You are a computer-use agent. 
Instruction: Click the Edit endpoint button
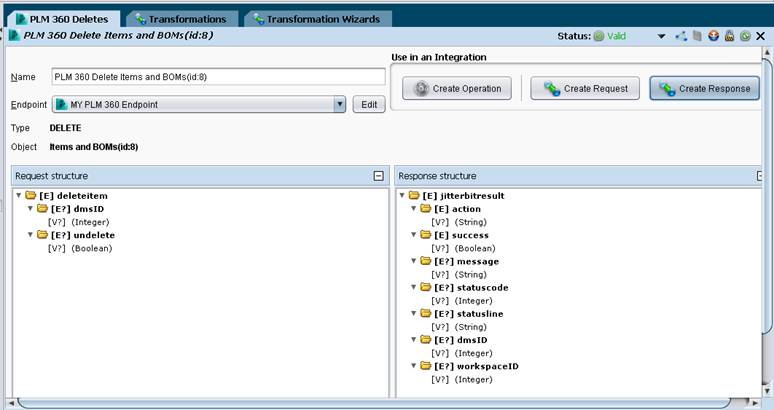[369, 105]
